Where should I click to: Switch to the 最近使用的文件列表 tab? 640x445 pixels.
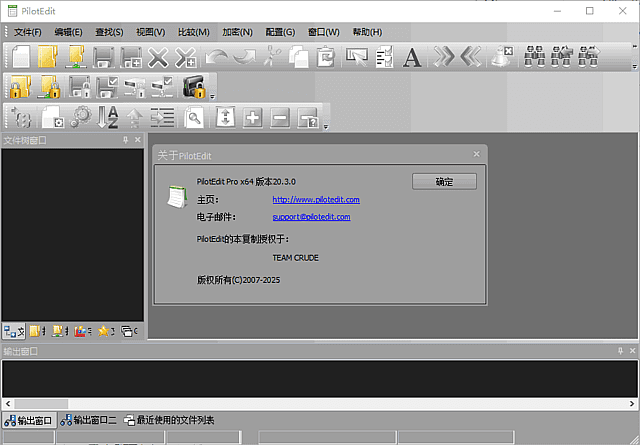pyautogui.click(x=169, y=420)
